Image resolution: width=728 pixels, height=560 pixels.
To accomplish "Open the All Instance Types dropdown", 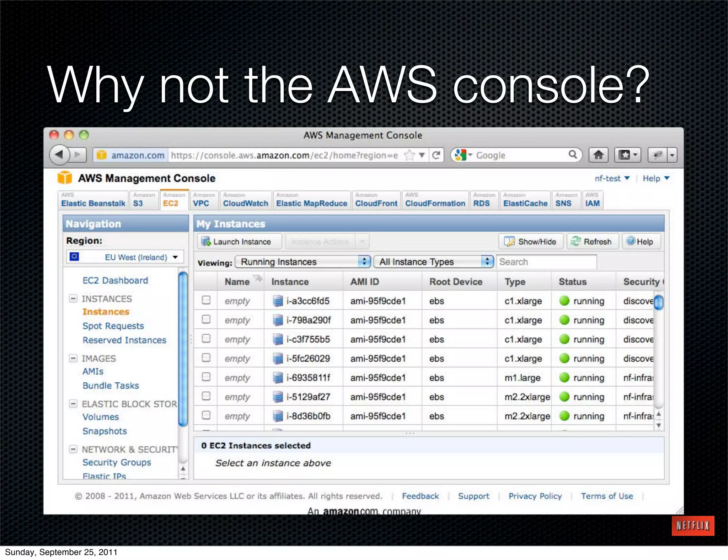I will (x=434, y=262).
